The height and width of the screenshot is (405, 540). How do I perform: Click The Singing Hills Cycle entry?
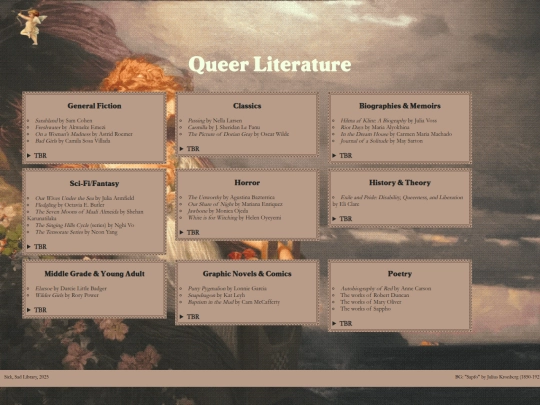(x=85, y=225)
